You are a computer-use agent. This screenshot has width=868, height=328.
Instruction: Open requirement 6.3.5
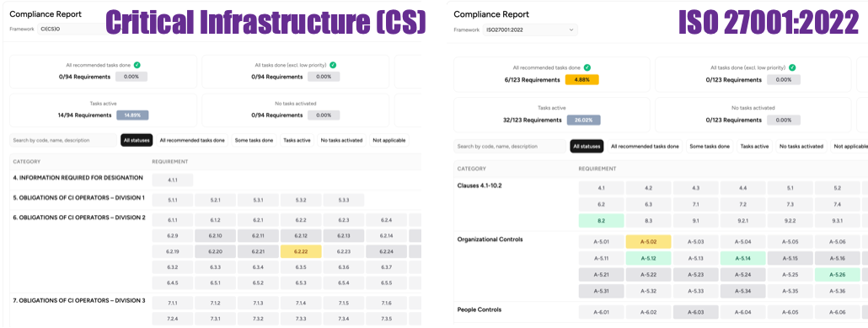point(301,267)
